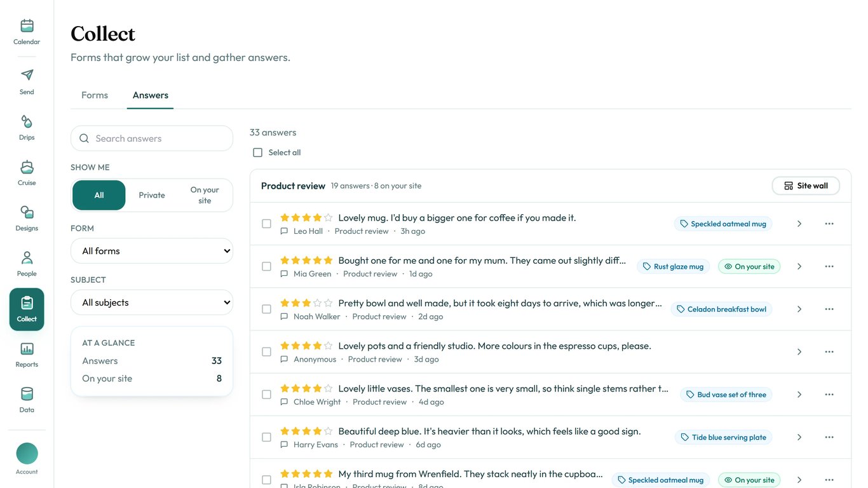The height and width of the screenshot is (488, 868).
Task: Click the Rust glaze mug tag
Action: (673, 266)
